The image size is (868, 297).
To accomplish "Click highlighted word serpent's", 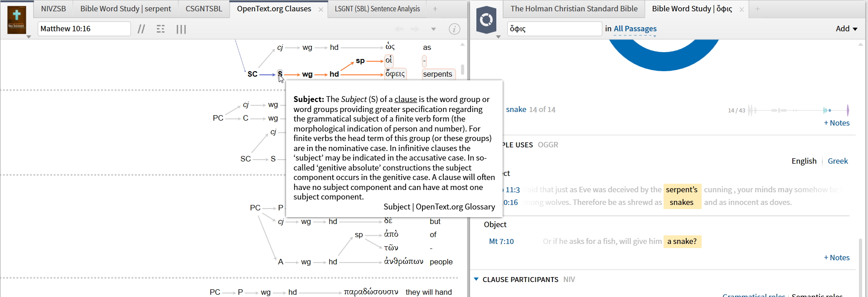I will pos(682,190).
